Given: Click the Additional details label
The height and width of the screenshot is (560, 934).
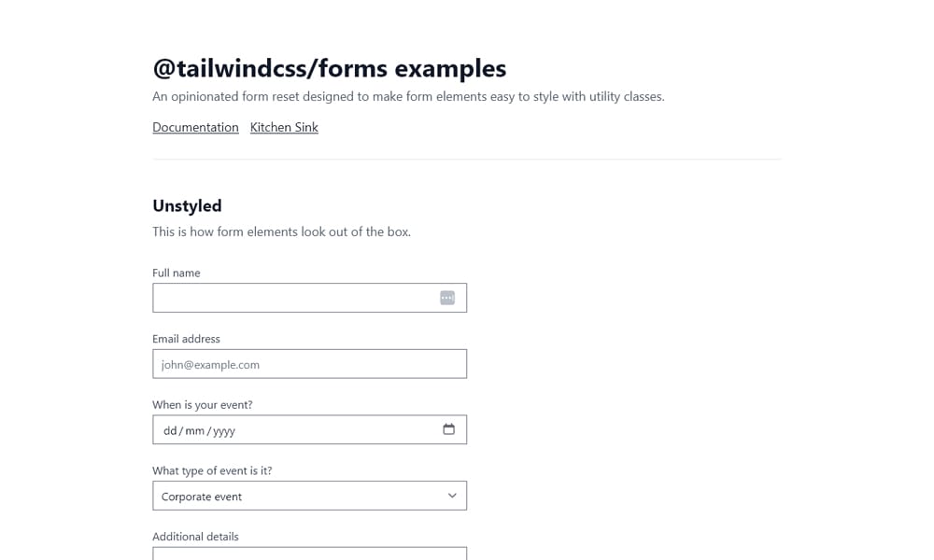Looking at the screenshot, I should [195, 537].
